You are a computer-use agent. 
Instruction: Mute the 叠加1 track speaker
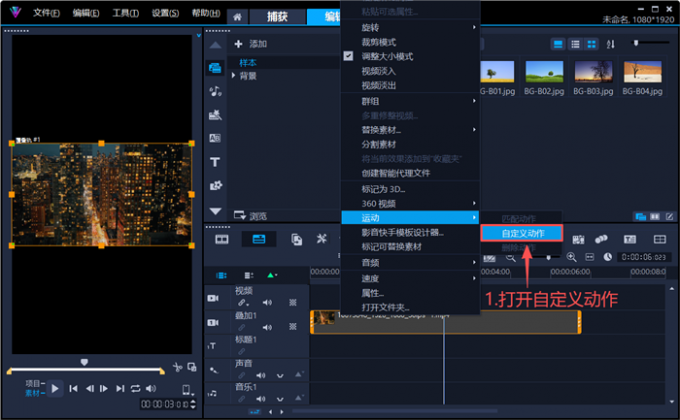(267, 327)
